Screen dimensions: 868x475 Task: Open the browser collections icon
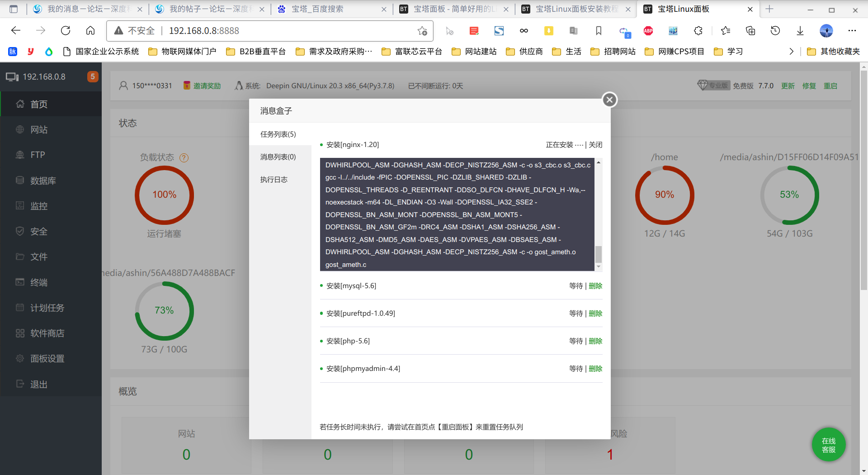pos(750,31)
